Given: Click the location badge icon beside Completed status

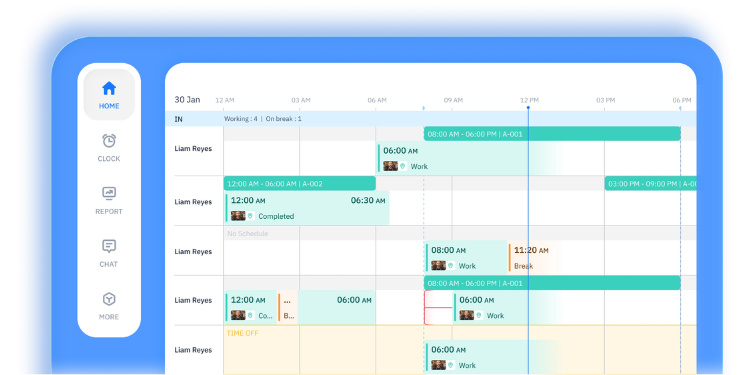Looking at the screenshot, I should point(251,216).
